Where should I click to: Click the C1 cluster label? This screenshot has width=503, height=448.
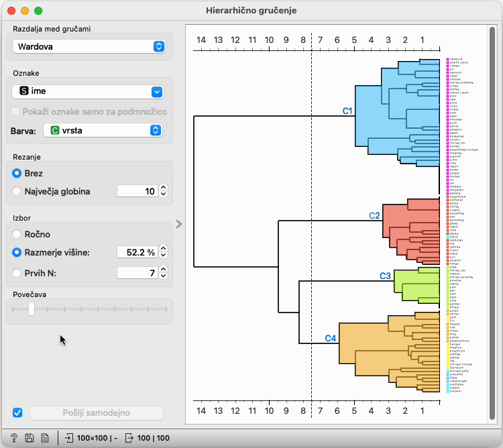tap(347, 111)
